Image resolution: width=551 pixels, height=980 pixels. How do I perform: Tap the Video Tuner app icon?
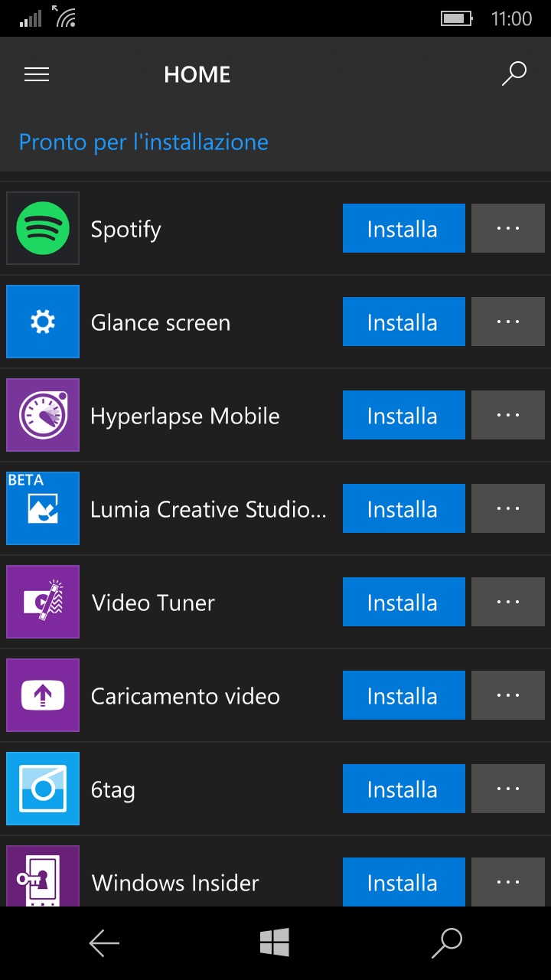(43, 602)
